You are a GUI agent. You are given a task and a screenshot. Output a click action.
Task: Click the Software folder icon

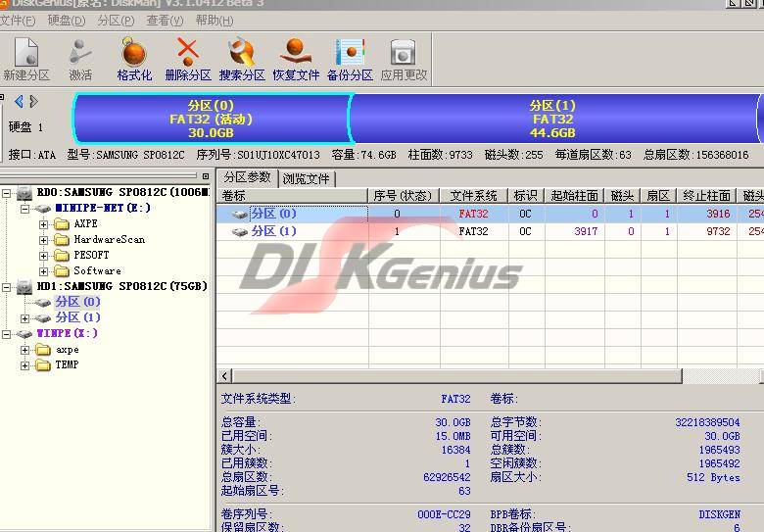click(x=62, y=270)
